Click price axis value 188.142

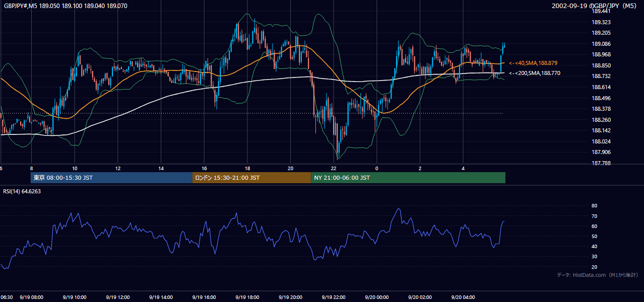[601, 130]
